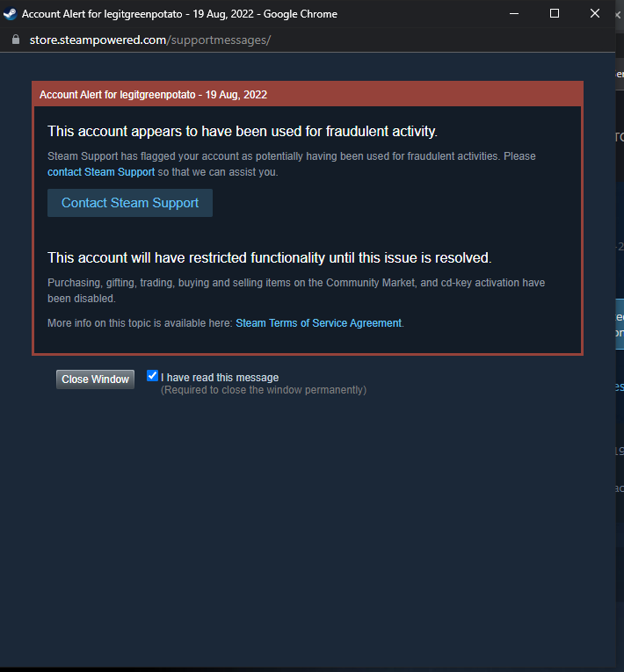Minimize the Account Alert Chrome window

pos(514,14)
